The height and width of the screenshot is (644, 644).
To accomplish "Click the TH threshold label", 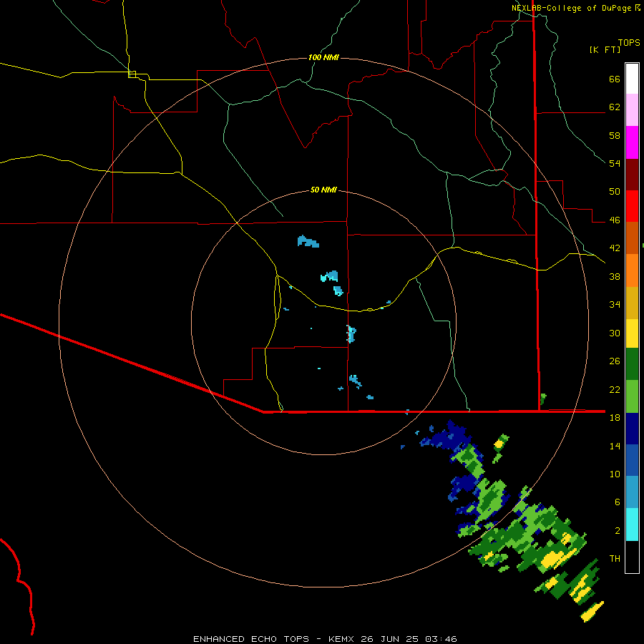I will (615, 559).
